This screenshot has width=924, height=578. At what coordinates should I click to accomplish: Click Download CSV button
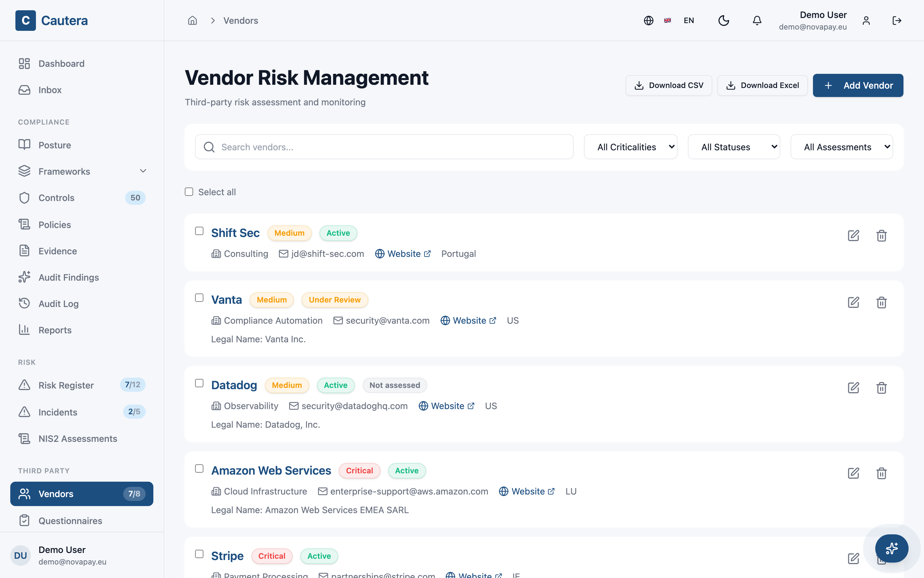(x=669, y=85)
